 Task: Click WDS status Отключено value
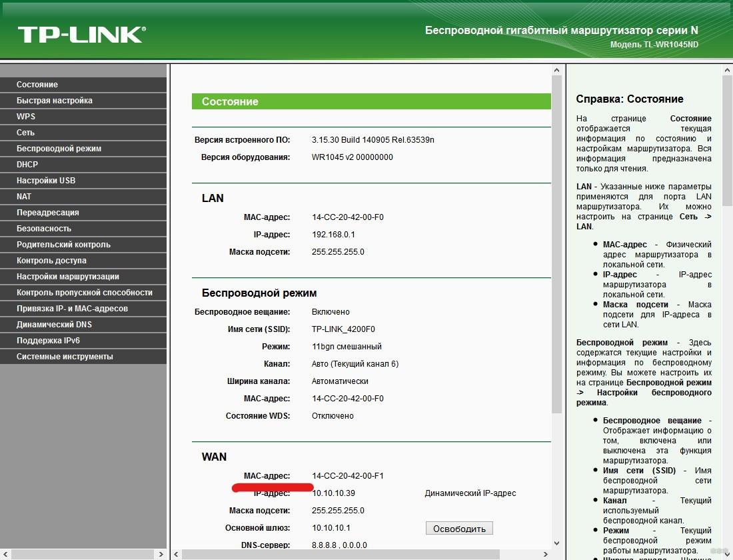point(333,416)
